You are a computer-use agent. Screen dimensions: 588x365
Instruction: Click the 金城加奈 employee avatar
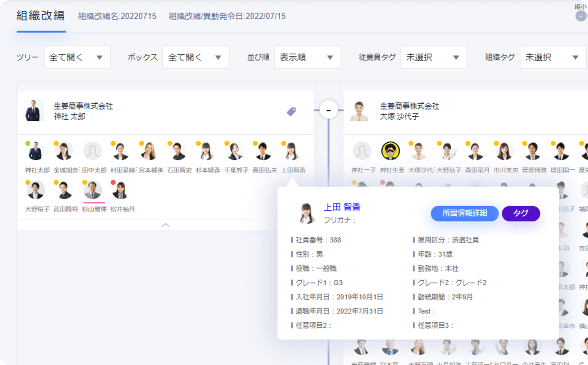[x=64, y=151]
